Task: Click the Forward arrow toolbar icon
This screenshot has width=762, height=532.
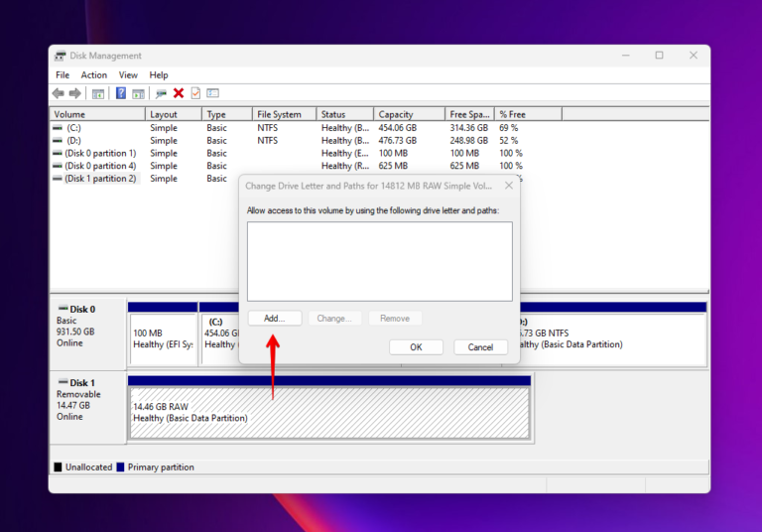Action: (x=74, y=93)
